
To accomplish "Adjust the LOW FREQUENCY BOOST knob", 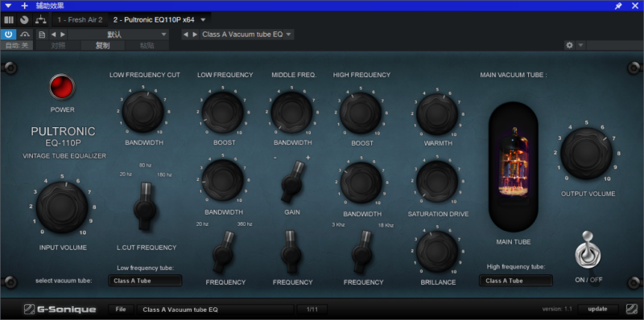I will tap(223, 112).
